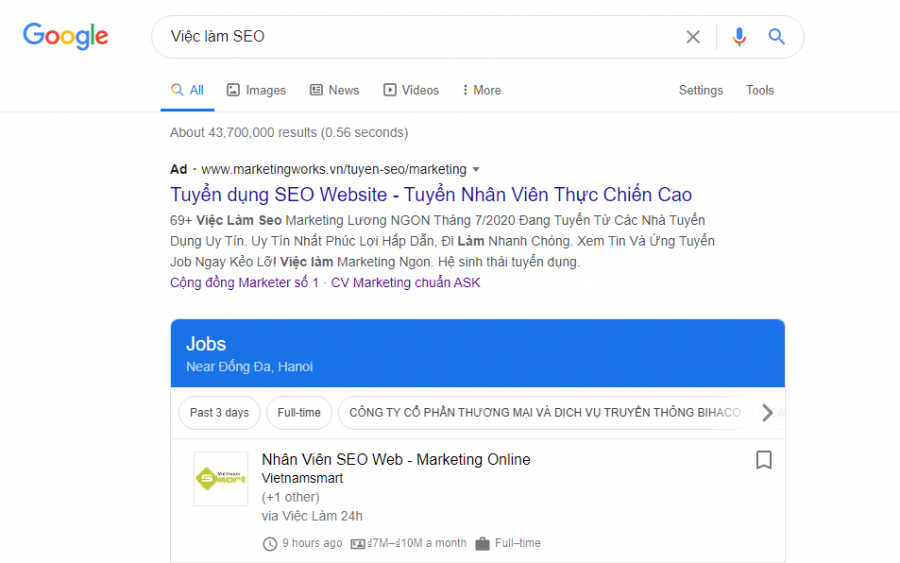Viewport: 900px width, 563px height.
Task: Switch to the News tab
Action: pos(335,90)
